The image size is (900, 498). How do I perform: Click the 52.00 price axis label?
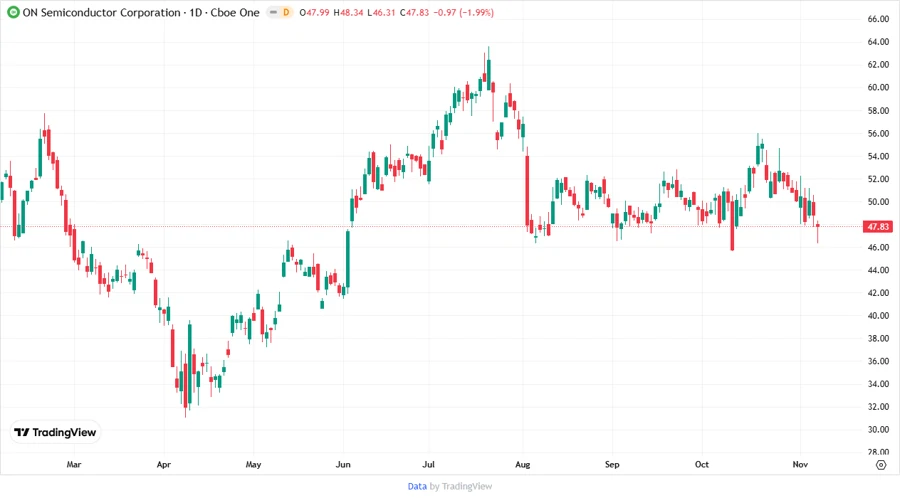click(x=878, y=178)
